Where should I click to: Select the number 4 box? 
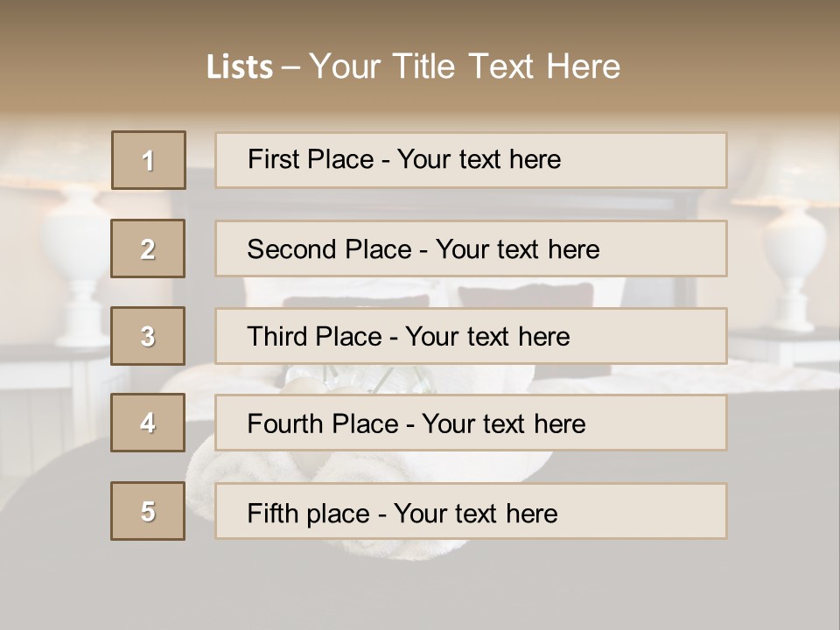click(x=148, y=423)
